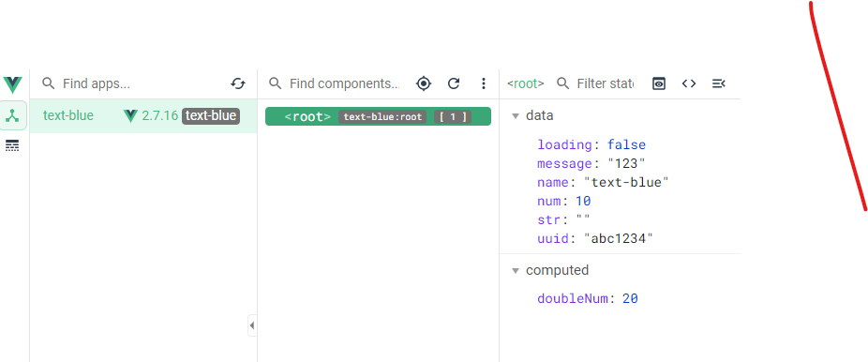The image size is (868, 362).
Task: Click the message "123" value
Action: [627, 164]
